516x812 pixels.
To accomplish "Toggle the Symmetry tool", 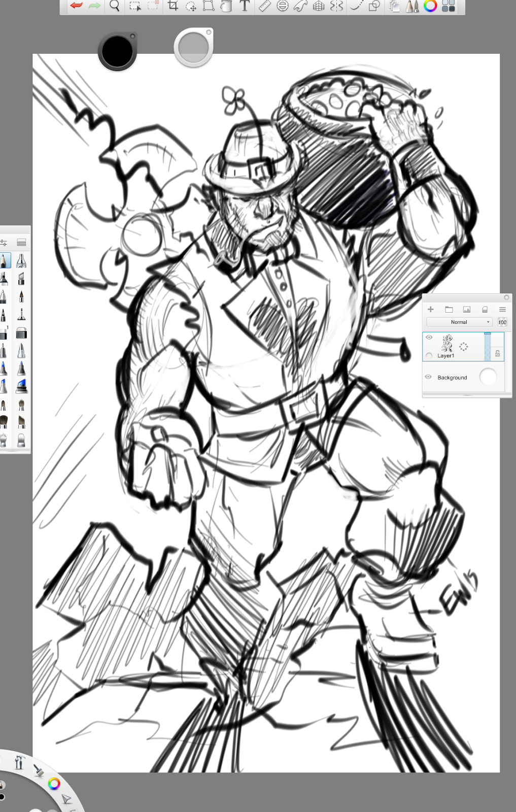I will tap(336, 6).
